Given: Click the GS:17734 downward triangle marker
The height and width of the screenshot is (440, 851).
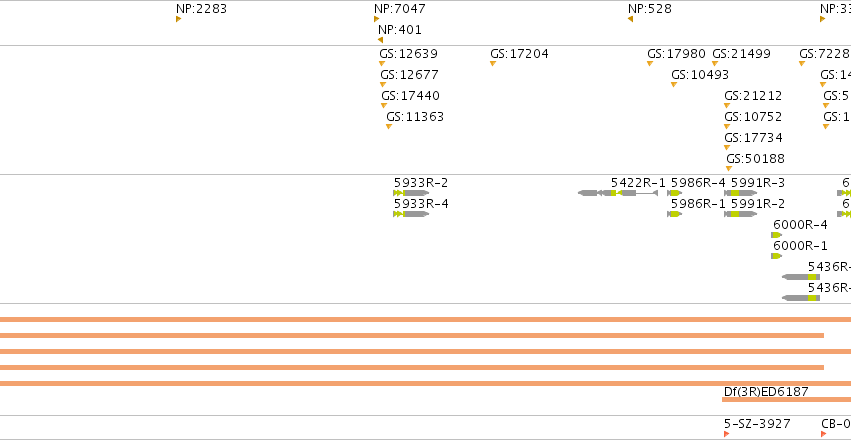Looking at the screenshot, I should (x=727, y=148).
